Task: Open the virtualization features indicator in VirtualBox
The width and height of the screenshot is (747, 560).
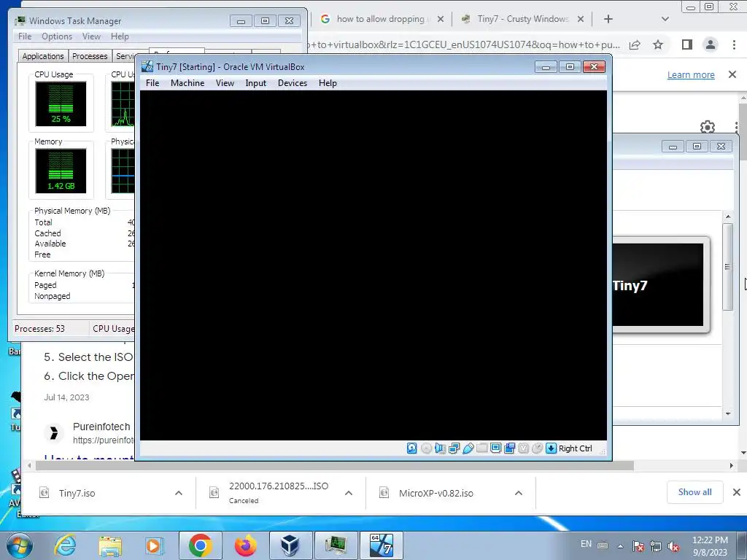Action: 523,448
